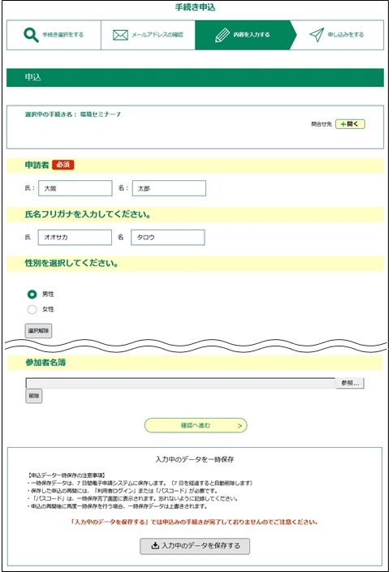Expand the 問合せ先 with 開く button
392x572 pixels.
coord(350,124)
